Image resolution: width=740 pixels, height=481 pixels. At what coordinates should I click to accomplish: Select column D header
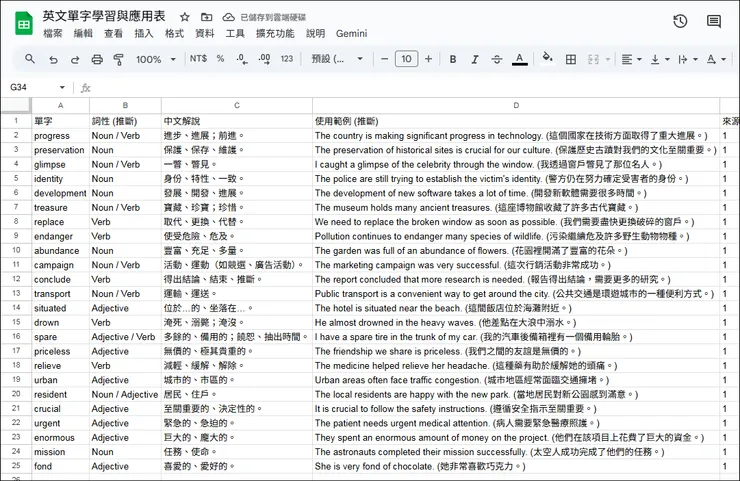pyautogui.click(x=516, y=105)
